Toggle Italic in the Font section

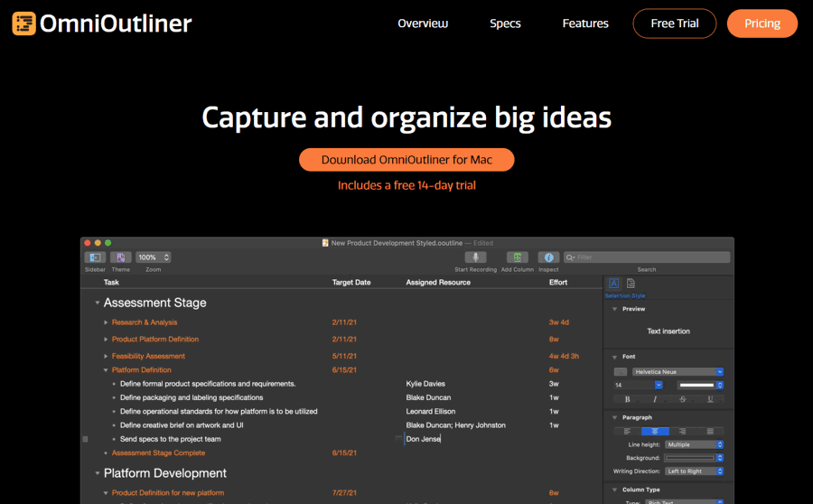coord(655,398)
